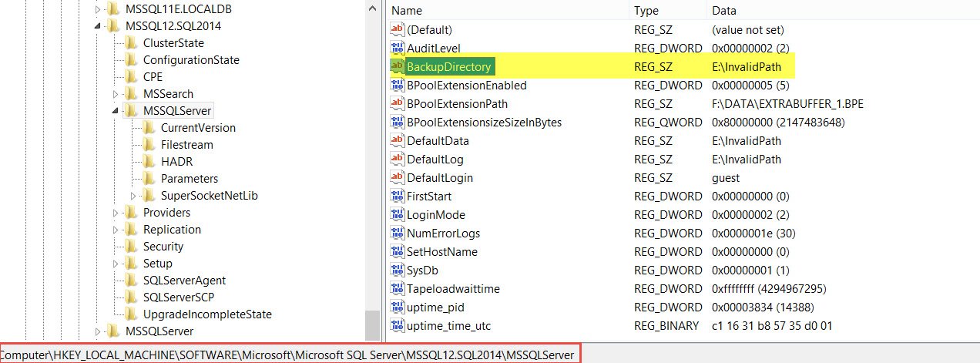Click the DWORD icon beside BPoolExtensionEnabled
Screen dimensions: 980x363
pyautogui.click(x=398, y=85)
